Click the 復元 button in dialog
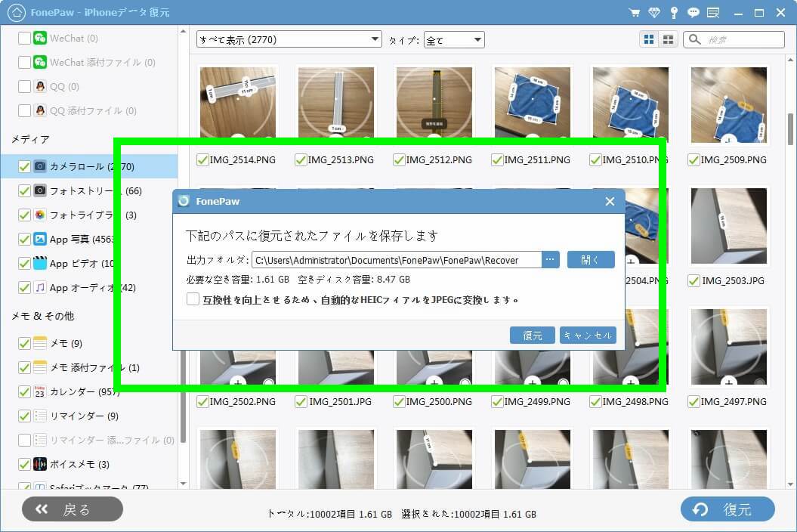The height and width of the screenshot is (532, 797). [532, 336]
